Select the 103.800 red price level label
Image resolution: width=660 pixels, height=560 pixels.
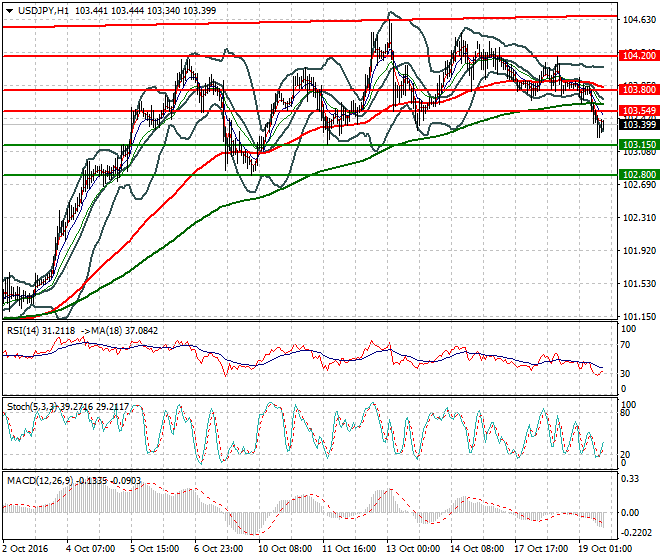point(639,90)
